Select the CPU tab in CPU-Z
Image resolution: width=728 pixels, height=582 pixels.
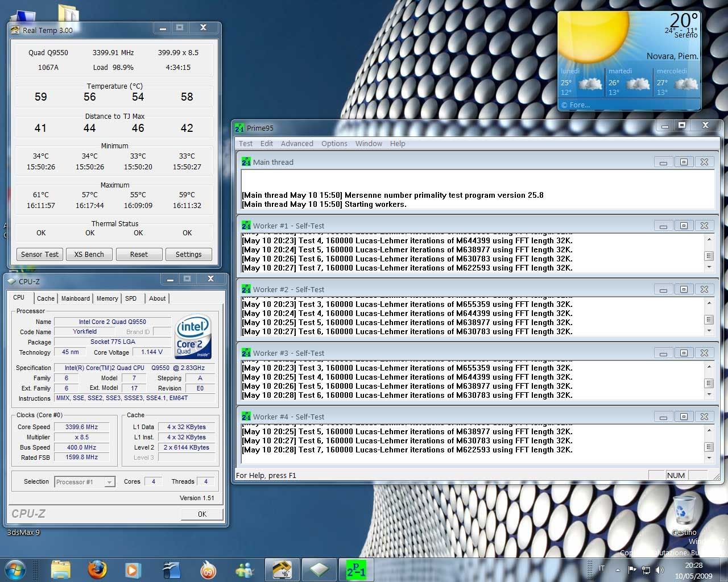(19, 298)
